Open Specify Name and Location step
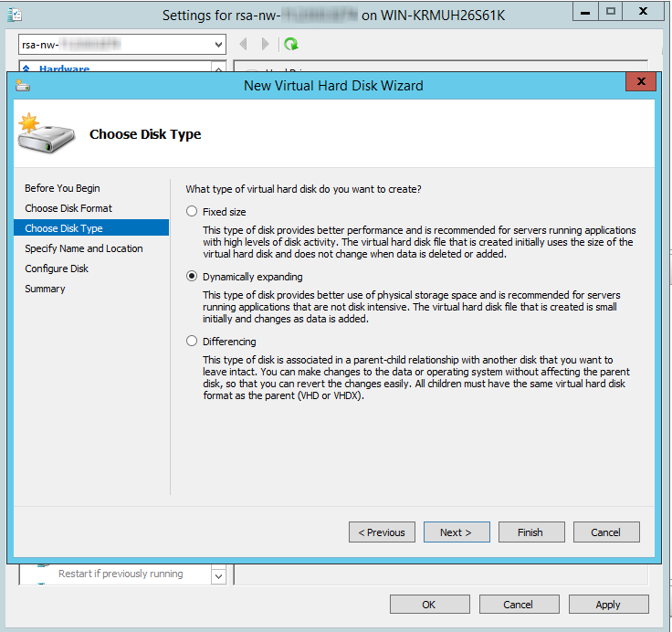This screenshot has width=672, height=632. 84,248
